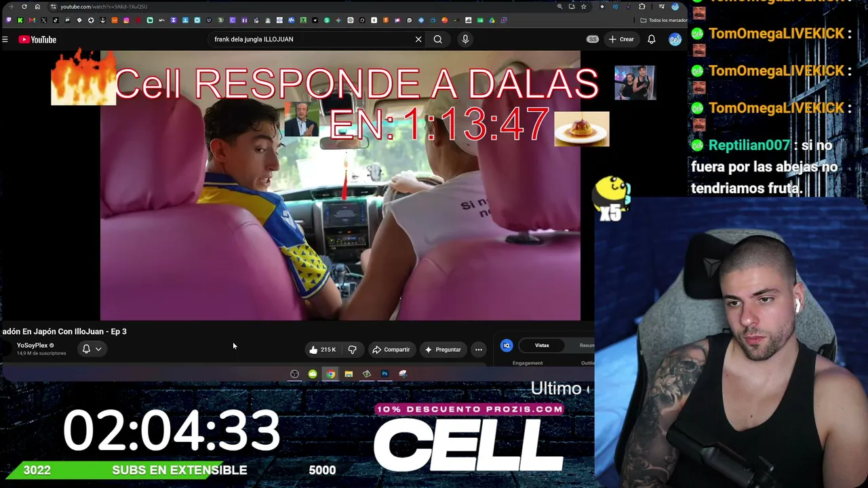Open OBS Studio in the taskbar
Image resolution: width=868 pixels, height=488 pixels.
[x=294, y=374]
